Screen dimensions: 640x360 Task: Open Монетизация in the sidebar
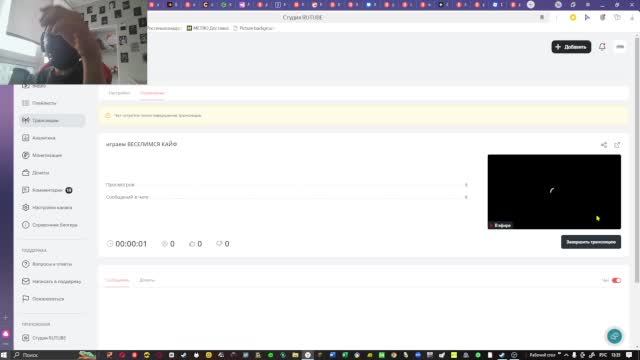[42, 155]
